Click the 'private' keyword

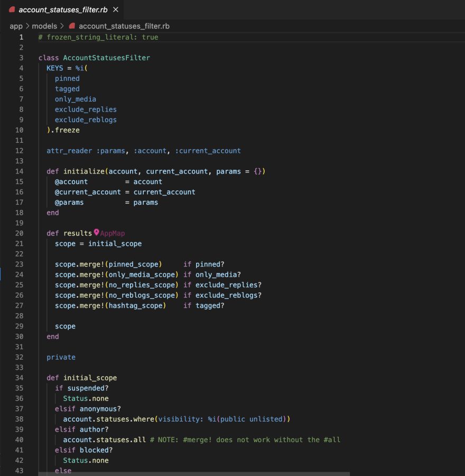click(x=61, y=357)
